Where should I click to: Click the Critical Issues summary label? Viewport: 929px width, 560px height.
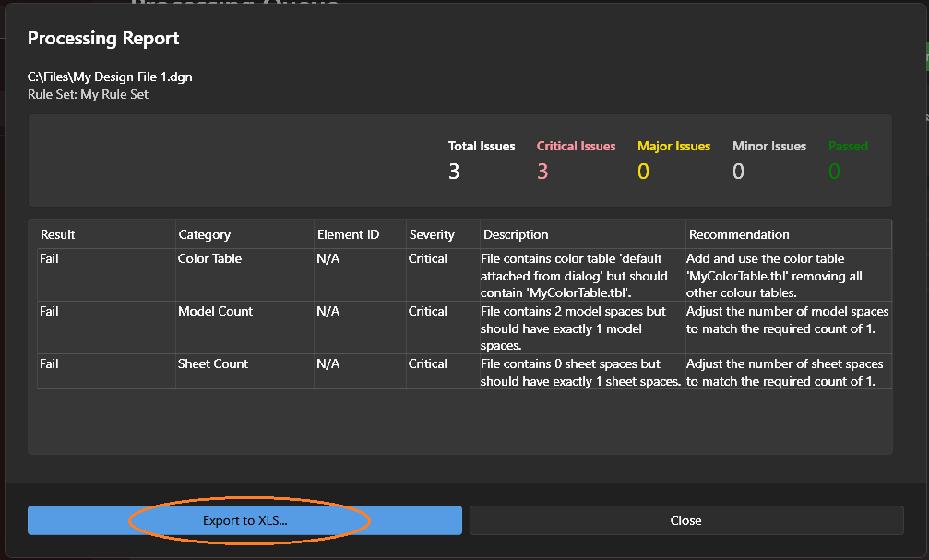[576, 146]
